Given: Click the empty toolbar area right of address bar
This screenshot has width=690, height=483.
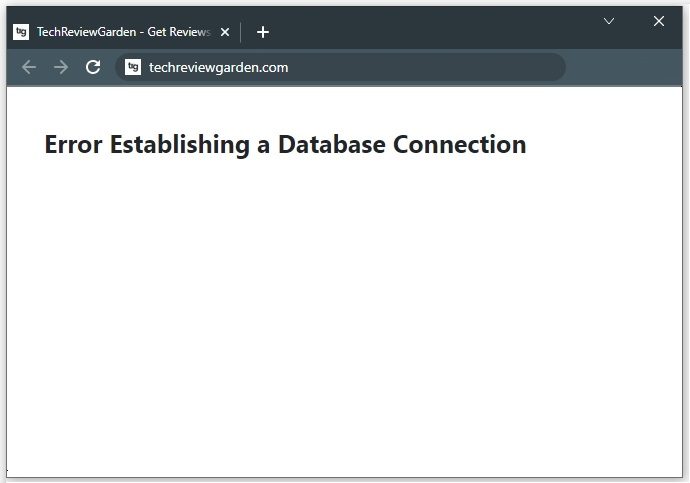Looking at the screenshot, I should tap(625, 67).
